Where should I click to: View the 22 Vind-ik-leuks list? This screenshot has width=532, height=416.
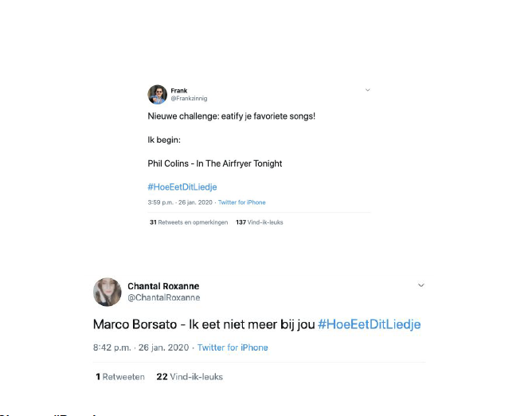(190, 377)
